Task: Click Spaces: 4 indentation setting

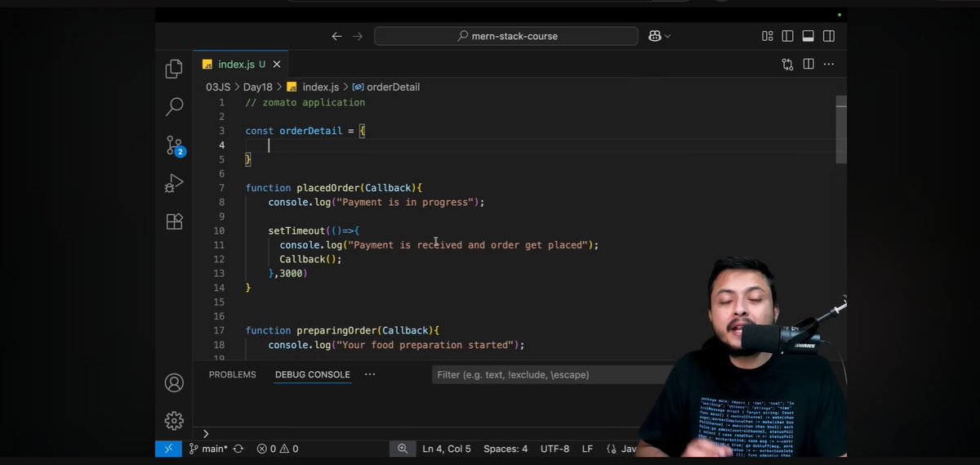Action: point(506,449)
